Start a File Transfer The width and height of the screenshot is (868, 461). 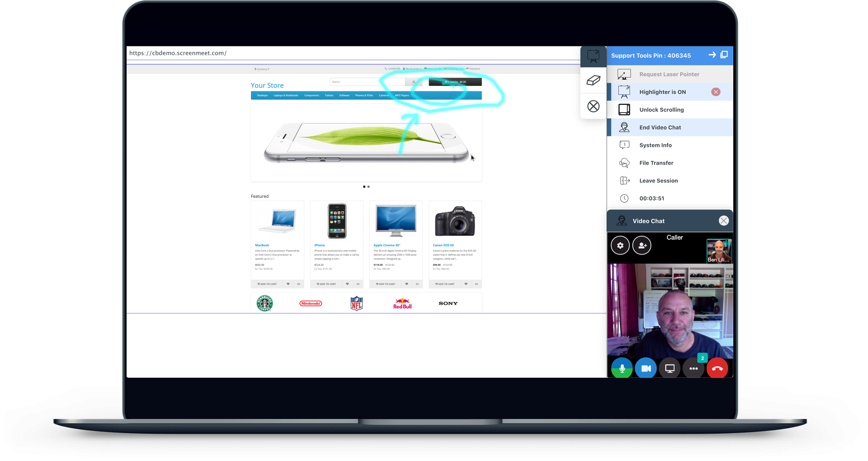(656, 163)
